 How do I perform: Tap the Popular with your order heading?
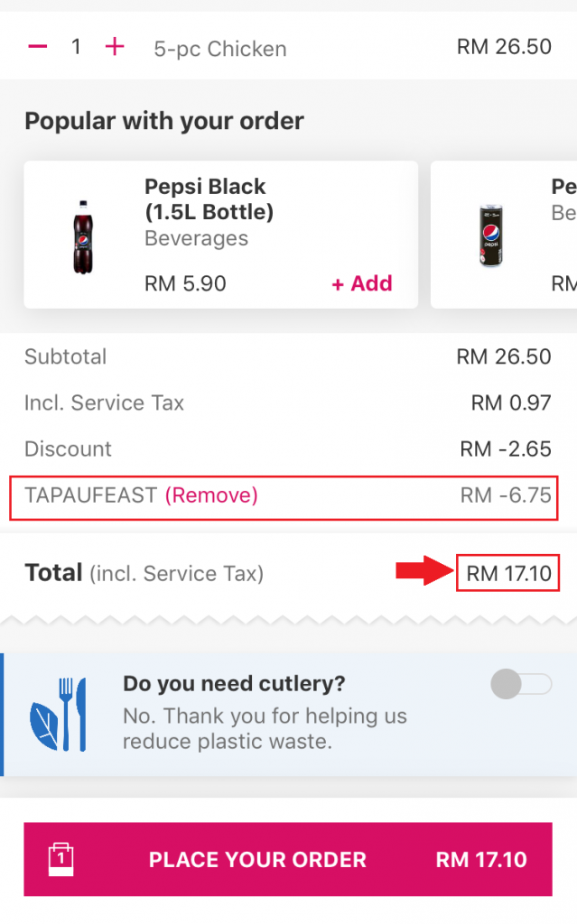coord(164,121)
